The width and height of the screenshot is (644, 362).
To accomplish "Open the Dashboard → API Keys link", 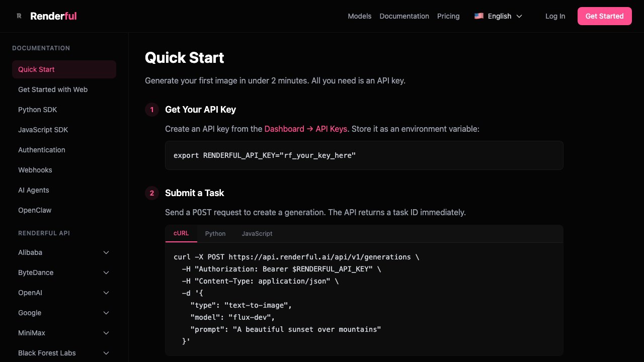I will [305, 129].
